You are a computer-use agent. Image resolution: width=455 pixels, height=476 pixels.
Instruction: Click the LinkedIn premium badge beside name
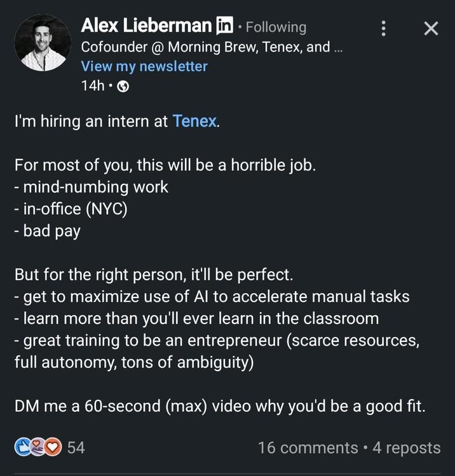(225, 26)
